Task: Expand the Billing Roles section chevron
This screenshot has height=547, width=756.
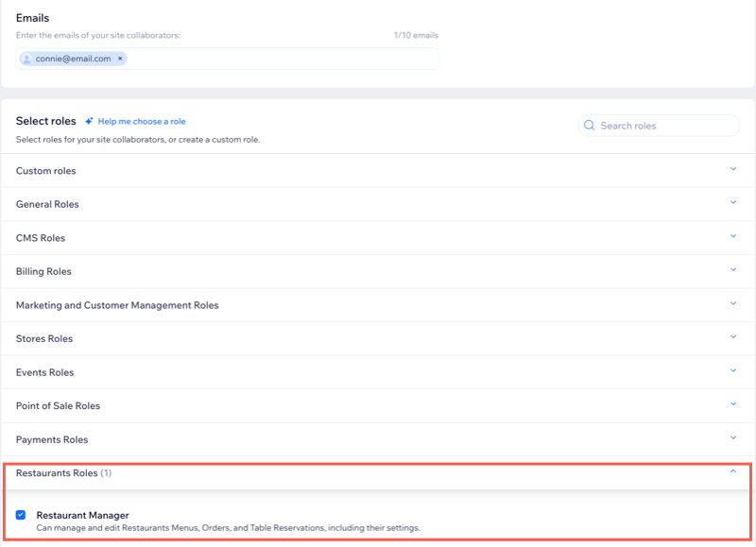Action: [733, 269]
